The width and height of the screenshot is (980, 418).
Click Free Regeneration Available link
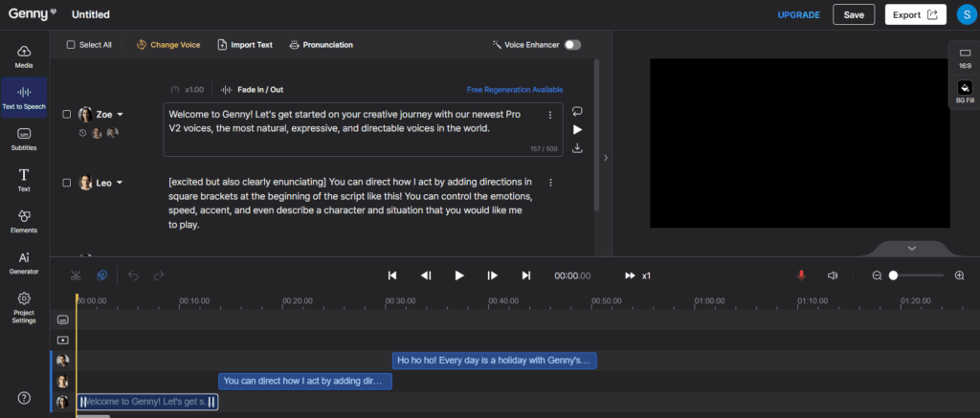coord(515,90)
